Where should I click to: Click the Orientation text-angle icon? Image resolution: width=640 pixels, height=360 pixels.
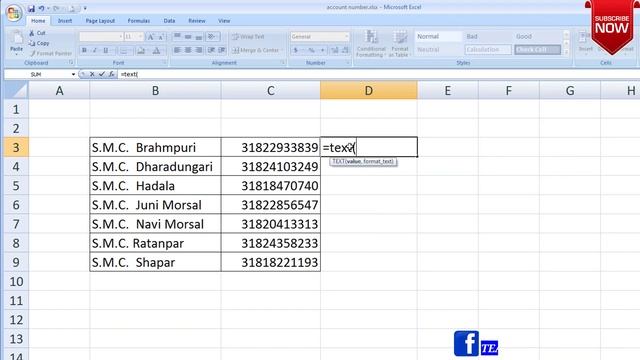click(211, 37)
